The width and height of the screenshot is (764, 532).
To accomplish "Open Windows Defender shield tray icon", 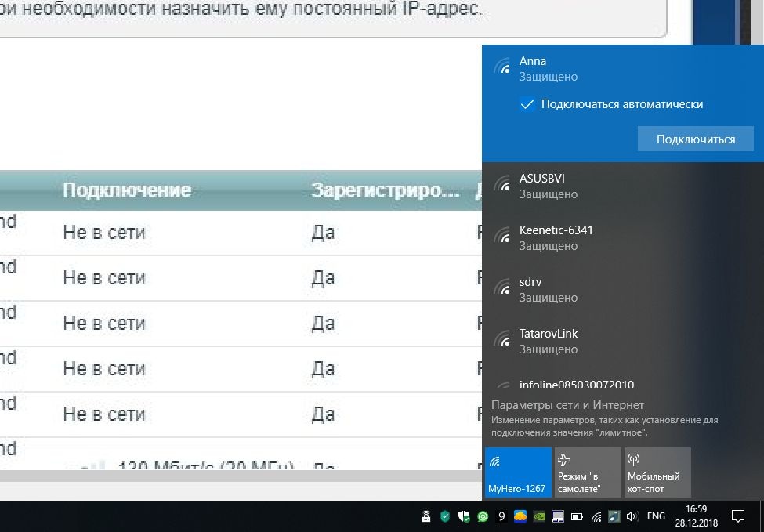I will (464, 516).
